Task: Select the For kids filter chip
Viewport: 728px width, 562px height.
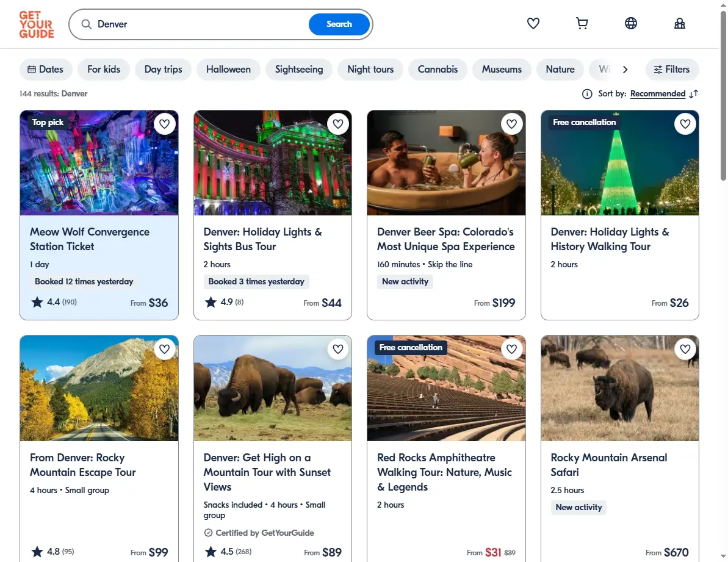Action: click(x=104, y=70)
